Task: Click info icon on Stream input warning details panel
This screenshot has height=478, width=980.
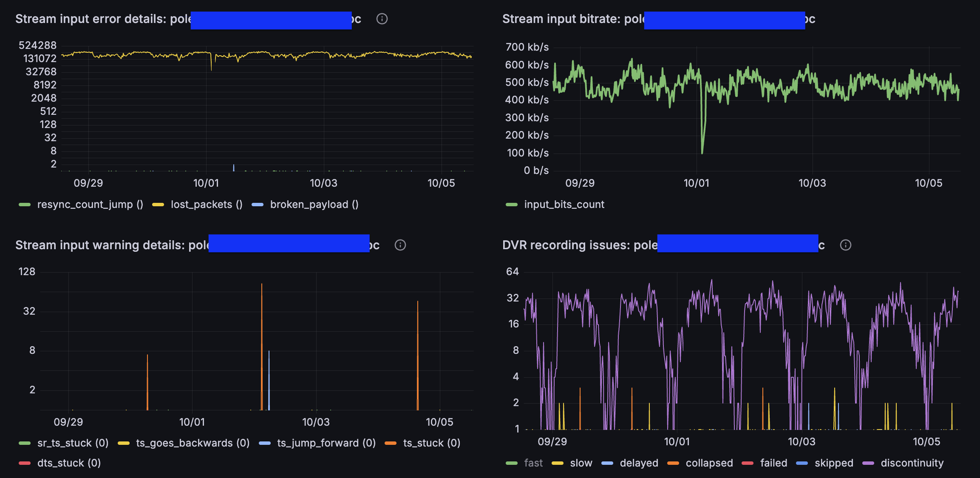Action: click(400, 245)
